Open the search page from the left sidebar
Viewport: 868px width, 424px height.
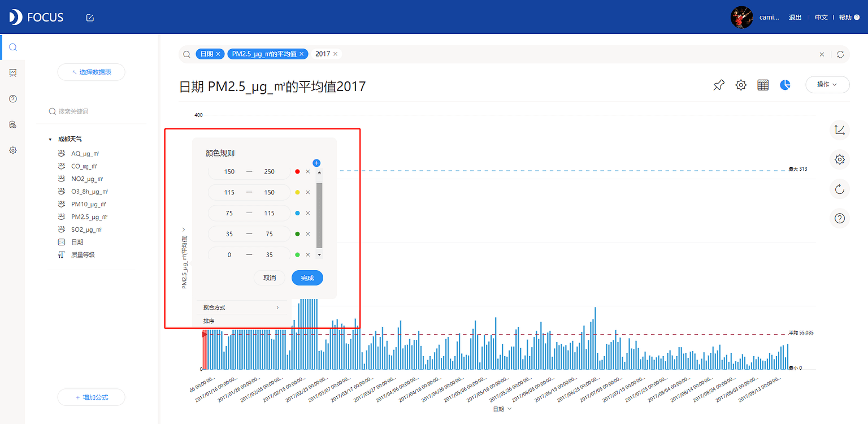pos(12,47)
